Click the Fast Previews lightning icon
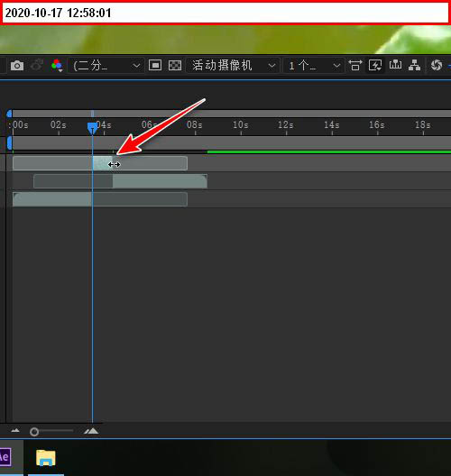 (375, 65)
